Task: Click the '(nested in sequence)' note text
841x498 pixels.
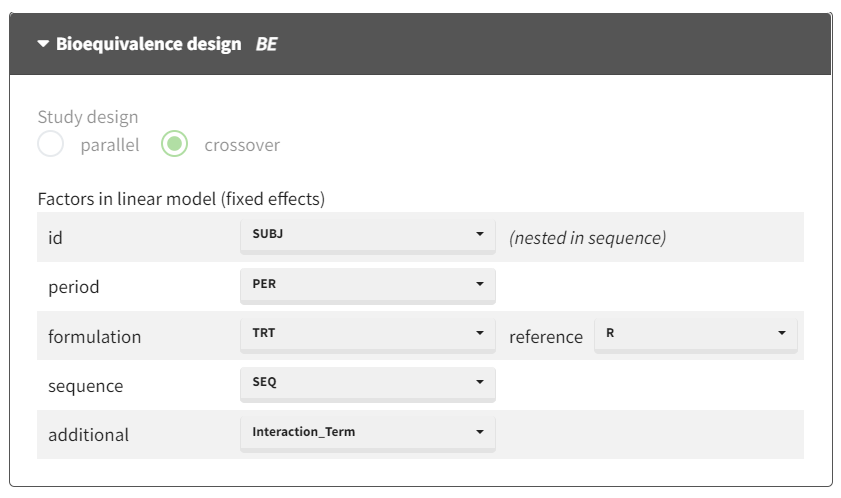Action: 587,238
